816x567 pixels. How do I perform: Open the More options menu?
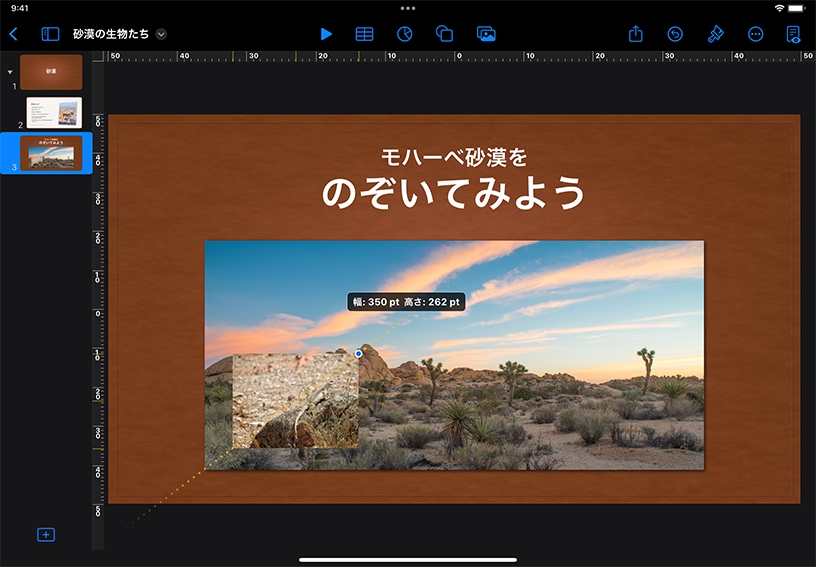click(x=755, y=34)
